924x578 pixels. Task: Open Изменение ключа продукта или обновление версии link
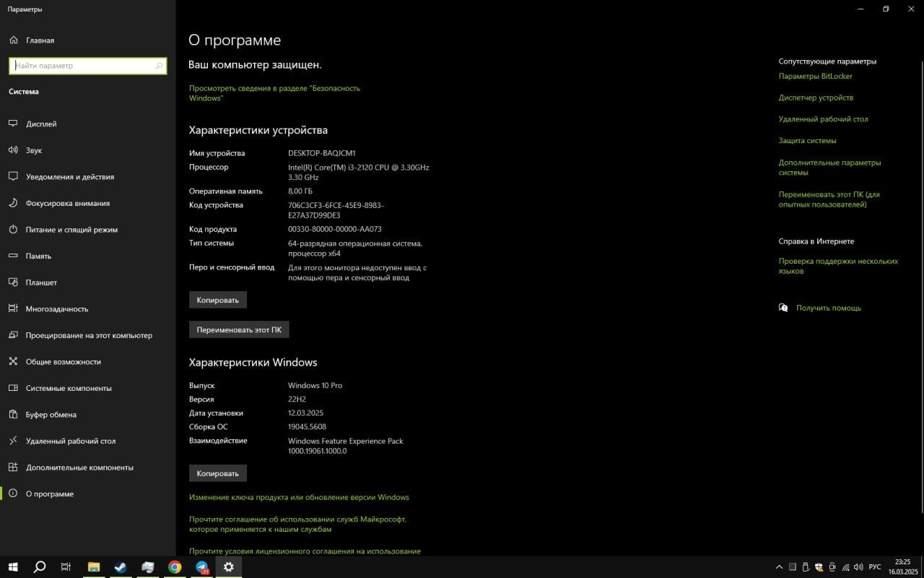(299, 497)
